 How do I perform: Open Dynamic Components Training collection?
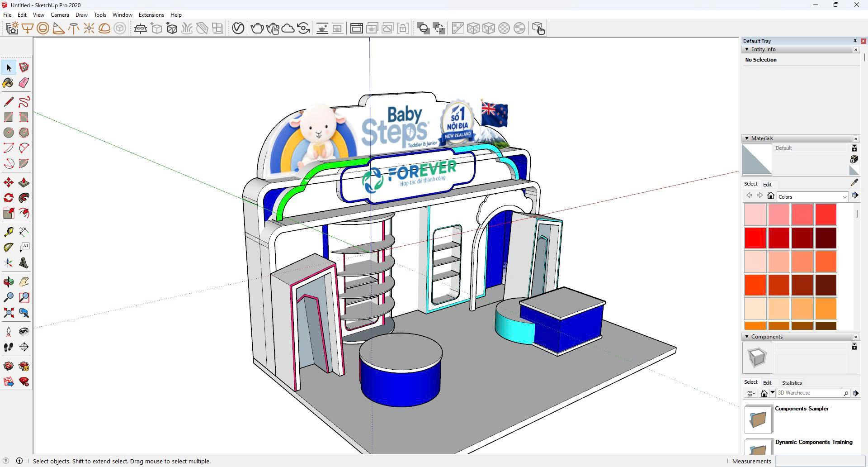[x=758, y=446]
